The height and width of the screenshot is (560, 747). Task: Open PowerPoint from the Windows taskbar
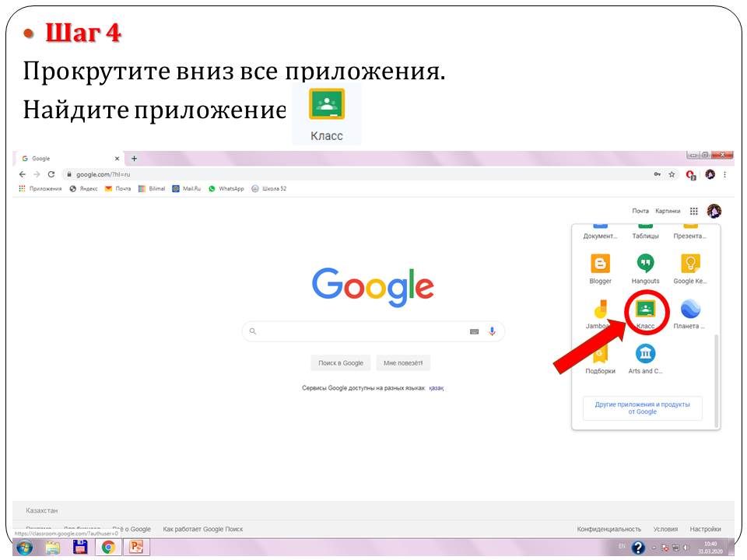(135, 548)
